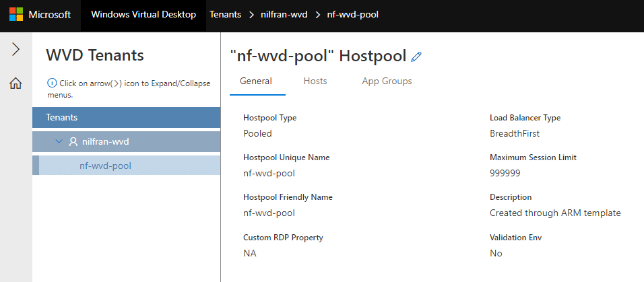
Task: Click nf-wvd-pool under Hostpool Friendly Name
Action: (269, 213)
